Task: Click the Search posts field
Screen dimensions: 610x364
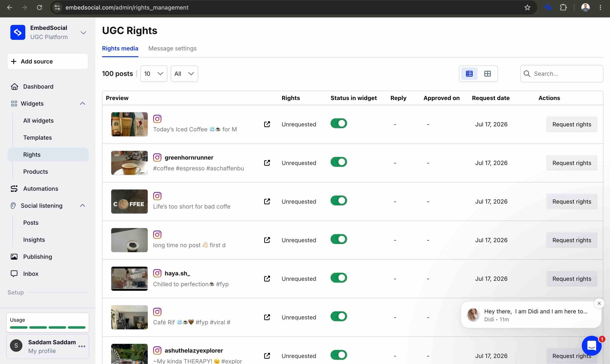Action: pyautogui.click(x=562, y=74)
